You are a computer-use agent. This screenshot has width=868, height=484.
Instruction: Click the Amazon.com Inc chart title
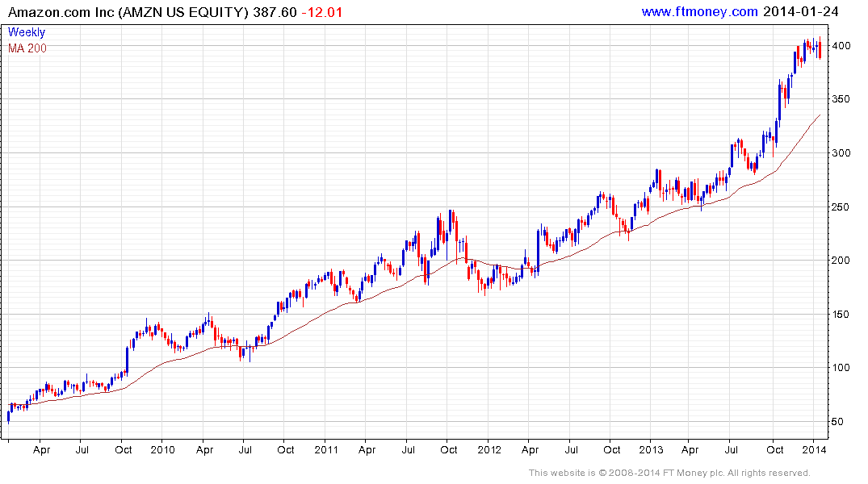coord(128,12)
